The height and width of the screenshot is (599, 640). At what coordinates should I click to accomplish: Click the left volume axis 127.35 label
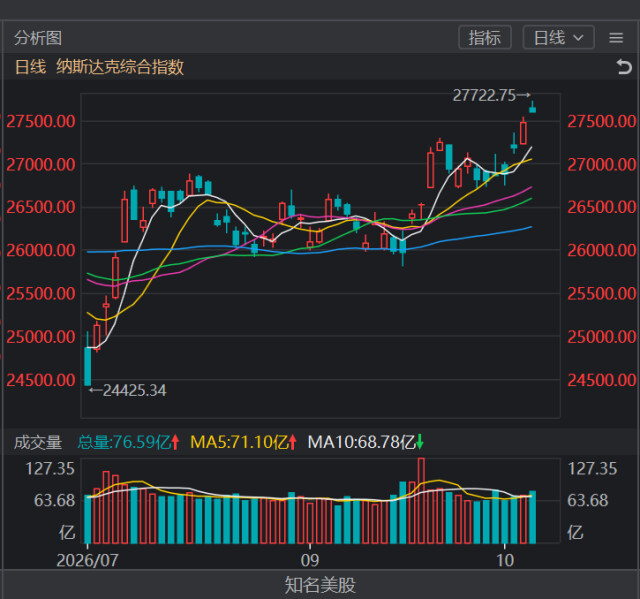tap(50, 468)
